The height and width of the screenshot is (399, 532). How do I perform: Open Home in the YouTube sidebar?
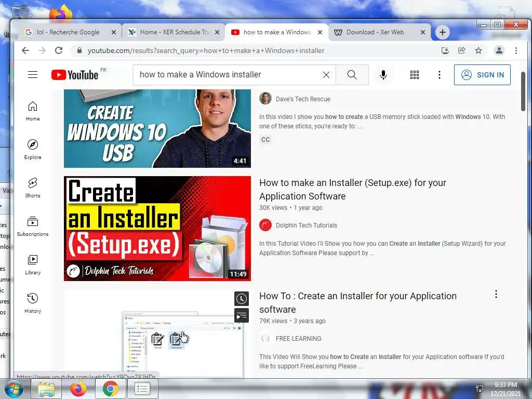coord(33,111)
